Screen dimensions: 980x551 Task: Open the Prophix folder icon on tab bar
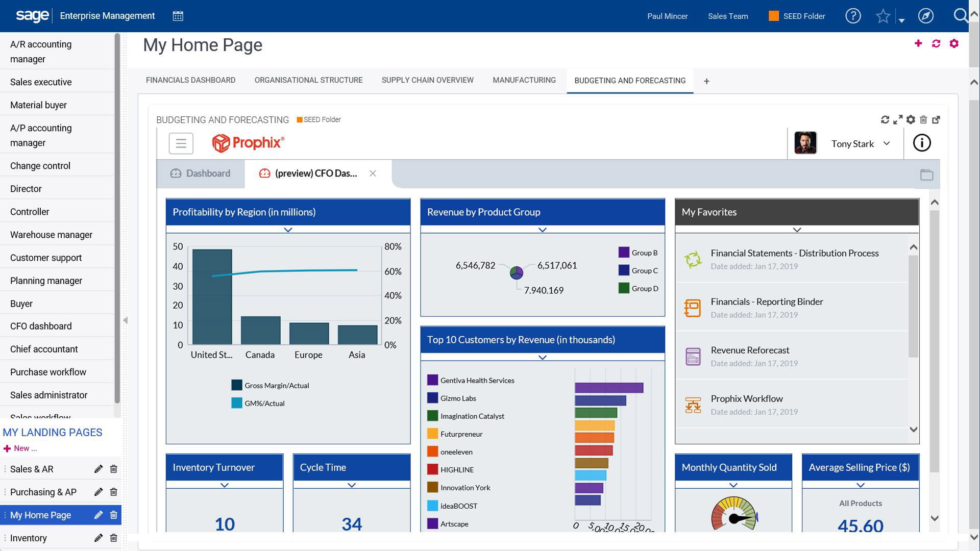tap(927, 175)
